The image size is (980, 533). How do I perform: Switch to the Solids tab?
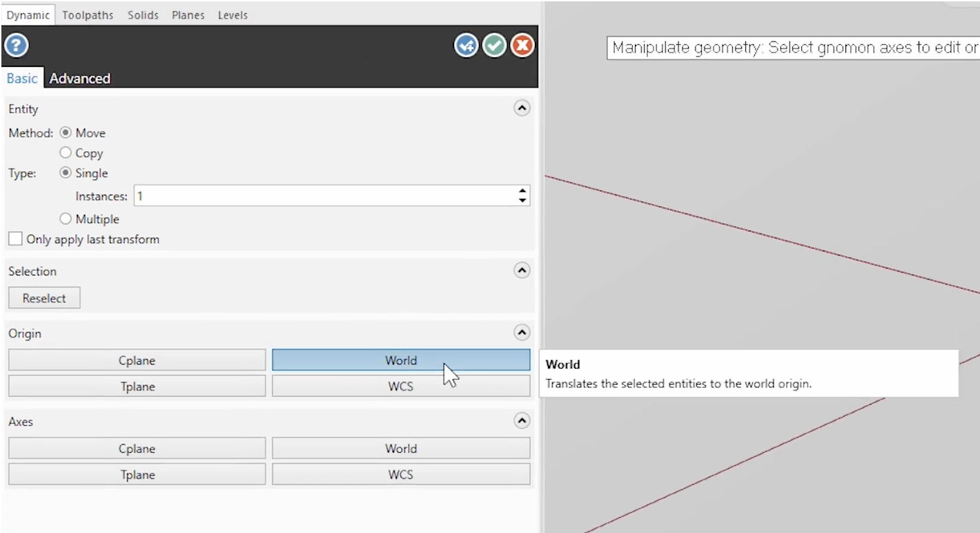click(143, 14)
